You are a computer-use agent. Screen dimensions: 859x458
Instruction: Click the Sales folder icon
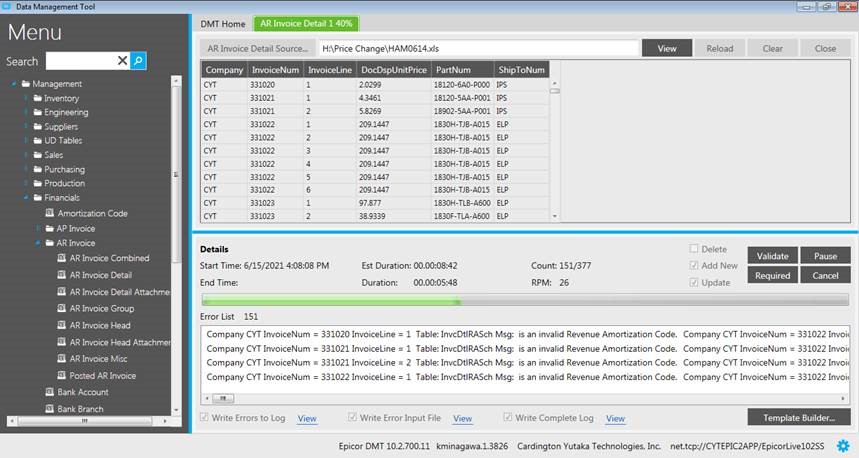tap(37, 155)
